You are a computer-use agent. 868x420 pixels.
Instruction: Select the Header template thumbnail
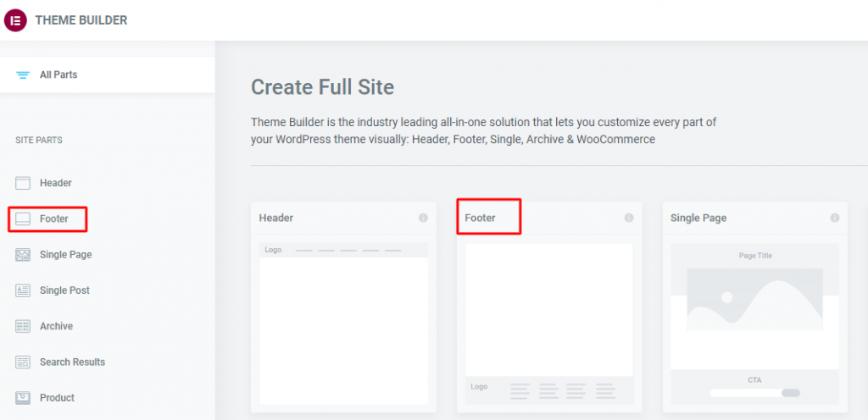pos(344,323)
